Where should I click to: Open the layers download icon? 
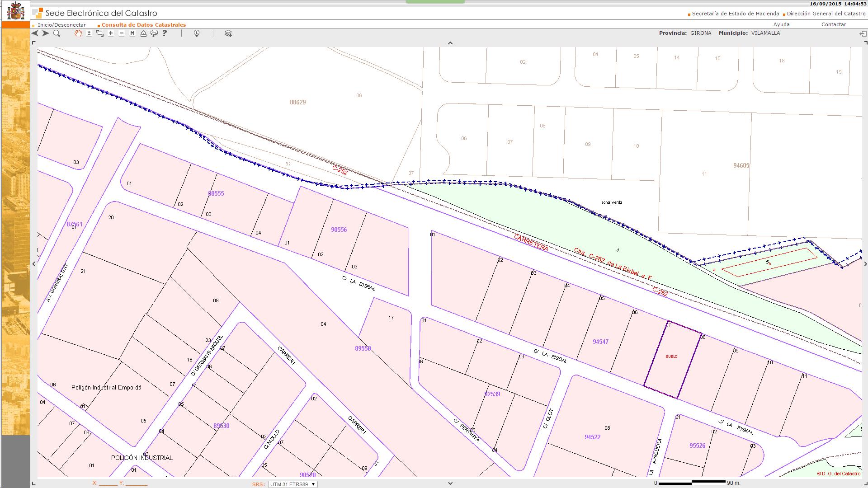pyautogui.click(x=228, y=33)
